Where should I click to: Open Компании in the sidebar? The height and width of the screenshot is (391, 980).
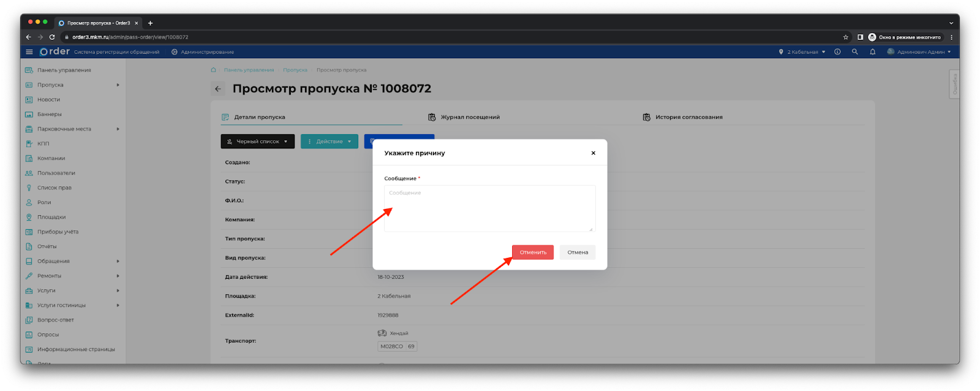coord(51,159)
